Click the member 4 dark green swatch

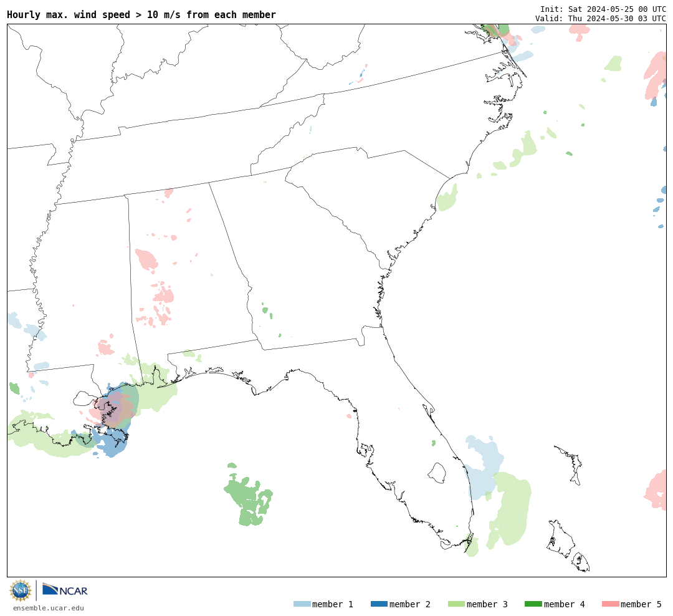(x=533, y=604)
